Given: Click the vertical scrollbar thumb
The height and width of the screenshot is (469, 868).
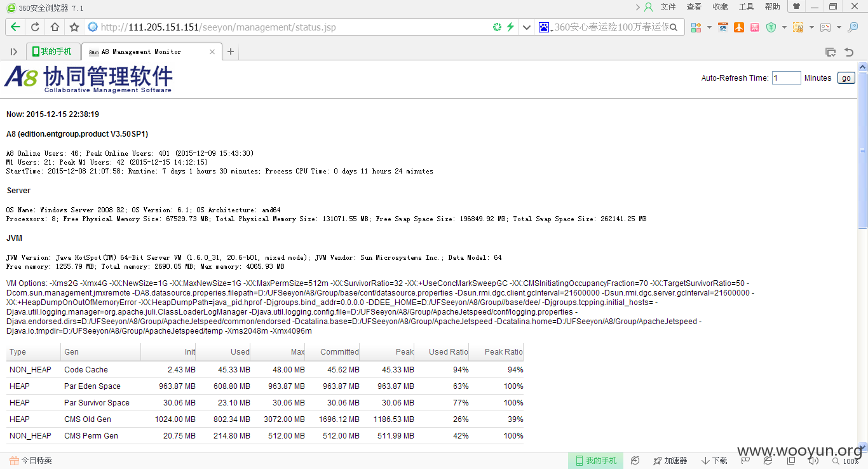Looking at the screenshot, I should point(862,149).
